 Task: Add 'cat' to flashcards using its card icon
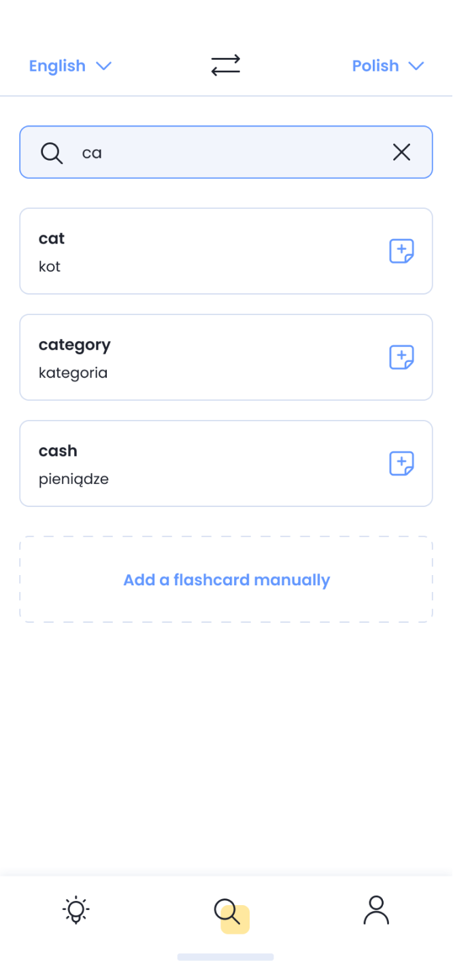click(402, 251)
